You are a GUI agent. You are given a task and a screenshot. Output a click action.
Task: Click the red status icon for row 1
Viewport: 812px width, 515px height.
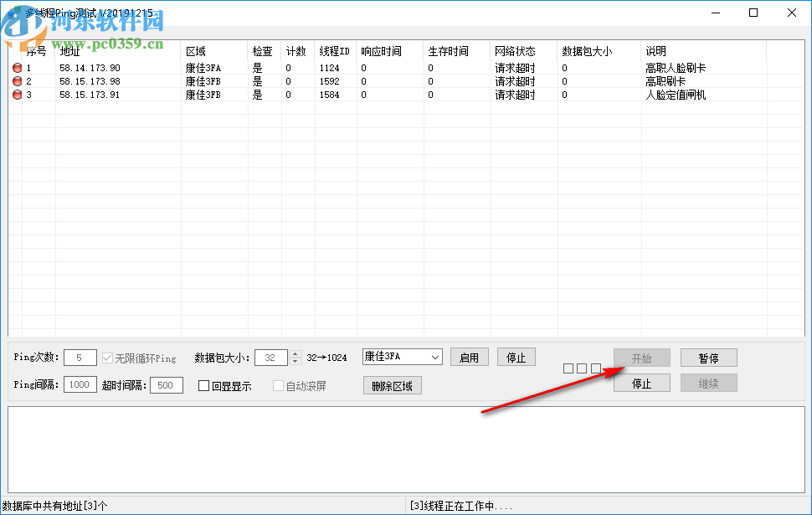point(17,68)
